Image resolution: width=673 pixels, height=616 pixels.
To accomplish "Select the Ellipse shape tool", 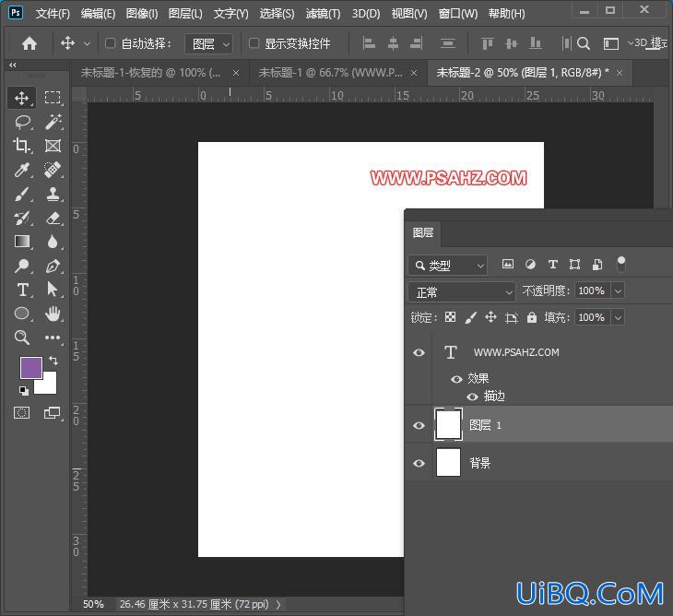I will point(21,314).
